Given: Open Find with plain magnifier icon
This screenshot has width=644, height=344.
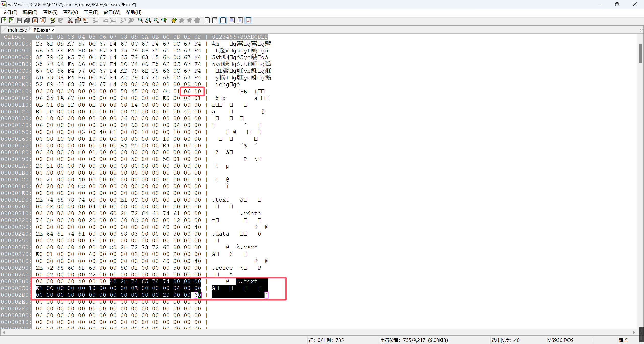Looking at the screenshot, I should click(x=140, y=20).
